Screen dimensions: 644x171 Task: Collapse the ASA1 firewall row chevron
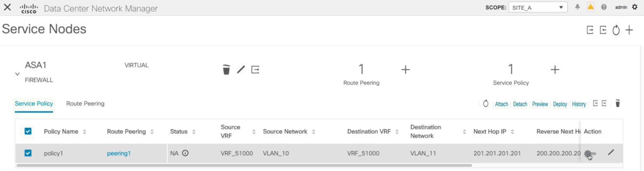(x=17, y=74)
